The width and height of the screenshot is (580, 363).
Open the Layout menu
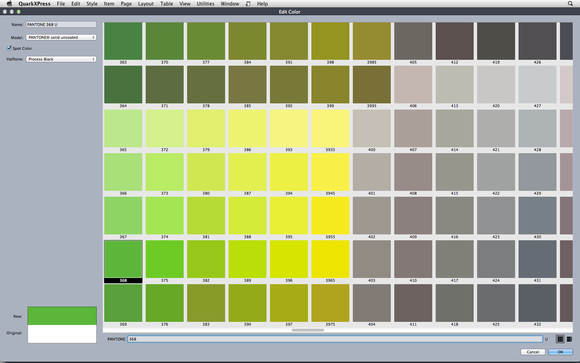(146, 4)
